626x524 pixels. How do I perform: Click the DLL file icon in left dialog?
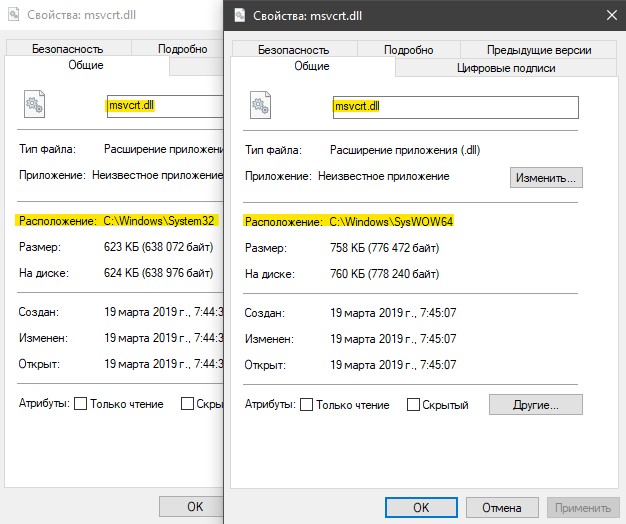[34, 104]
